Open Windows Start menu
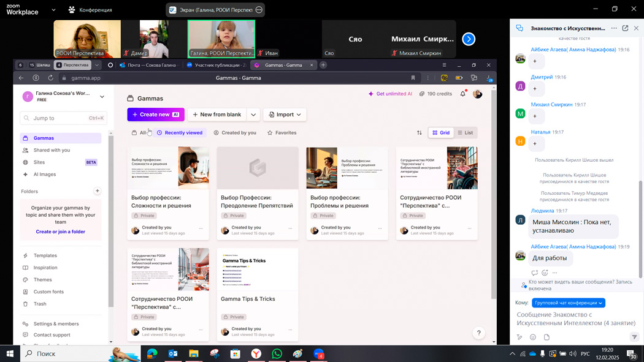 coord(10,353)
